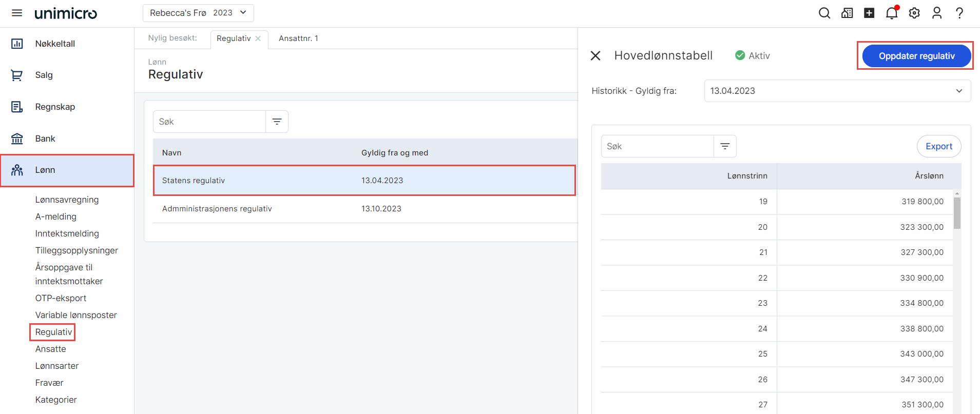Expand the Rebecca's Frø 2023 company selector
The height and width of the screenshot is (414, 980).
point(198,13)
